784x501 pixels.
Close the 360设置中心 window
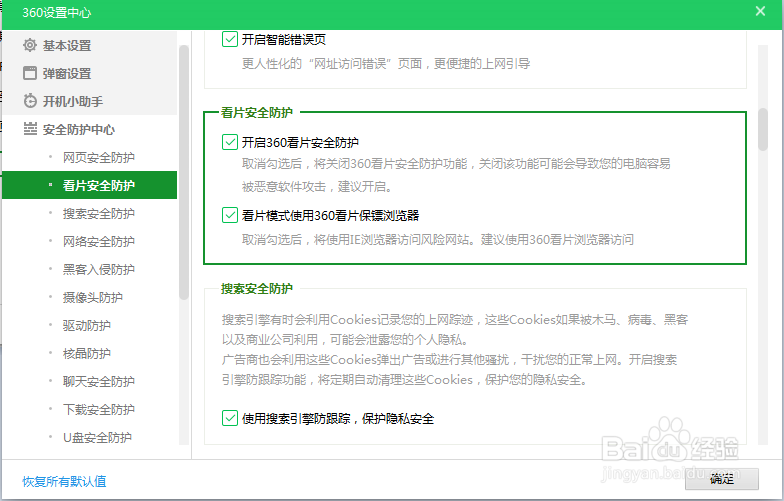coord(760,11)
